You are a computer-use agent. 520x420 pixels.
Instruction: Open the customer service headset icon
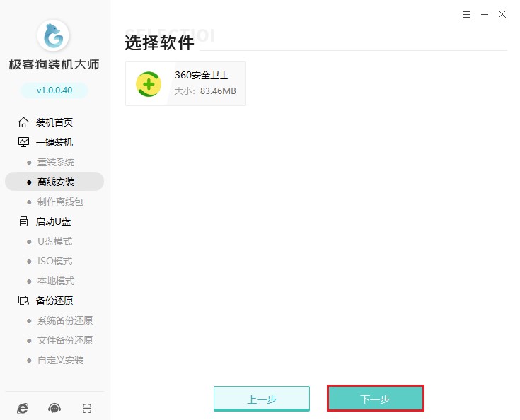point(54,408)
